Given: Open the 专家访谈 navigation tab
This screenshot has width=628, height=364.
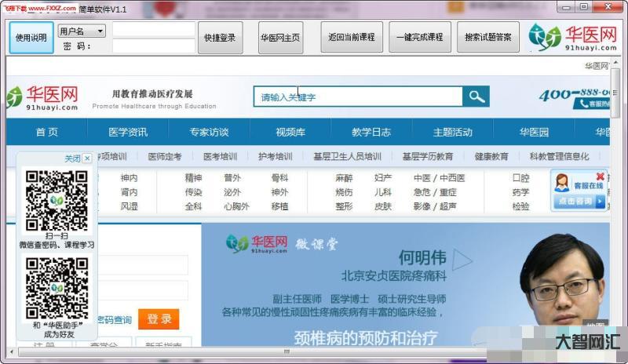Looking at the screenshot, I should (209, 132).
